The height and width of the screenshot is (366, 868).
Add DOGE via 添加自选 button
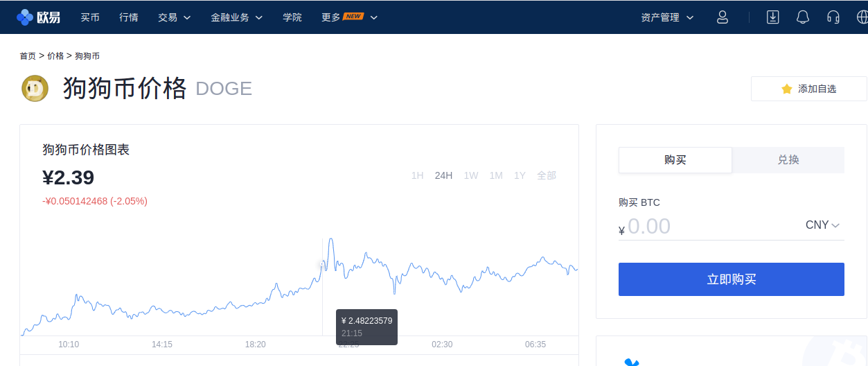(x=809, y=89)
